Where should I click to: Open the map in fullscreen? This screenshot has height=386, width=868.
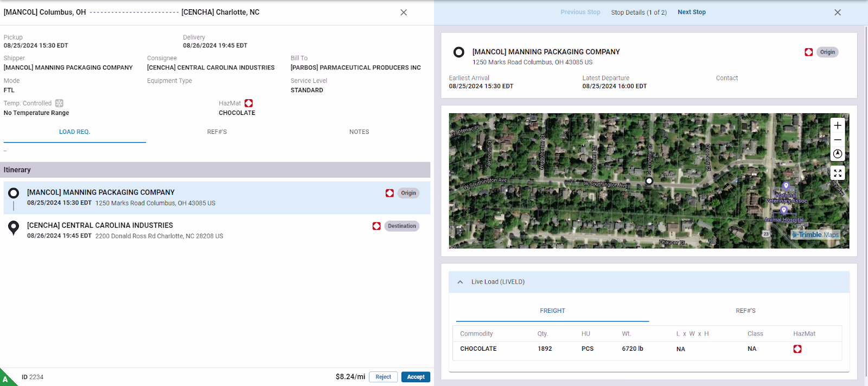point(838,173)
